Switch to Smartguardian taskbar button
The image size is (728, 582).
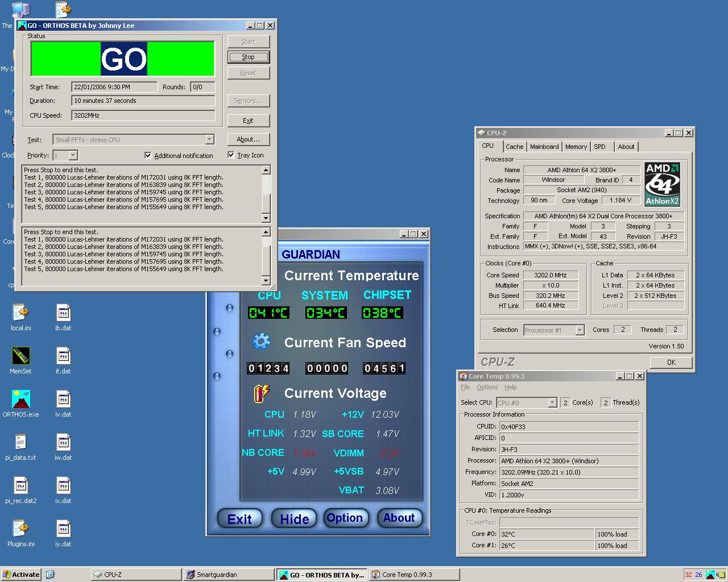tap(229, 575)
